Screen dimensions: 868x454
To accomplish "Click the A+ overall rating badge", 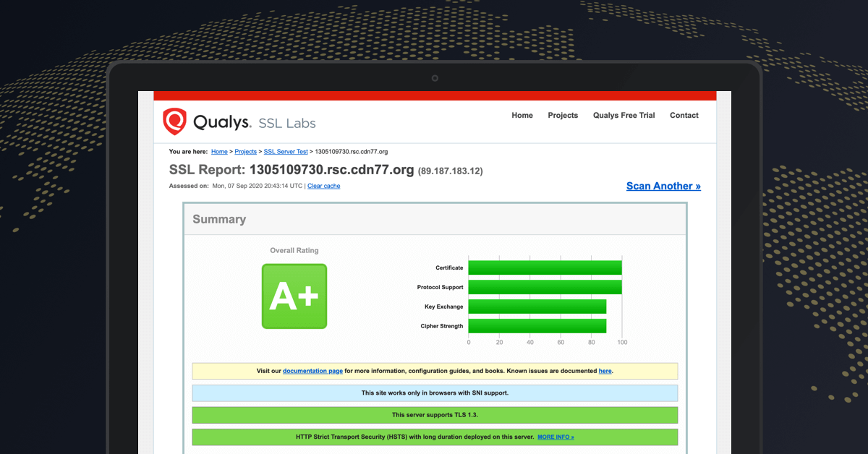I will pyautogui.click(x=294, y=296).
